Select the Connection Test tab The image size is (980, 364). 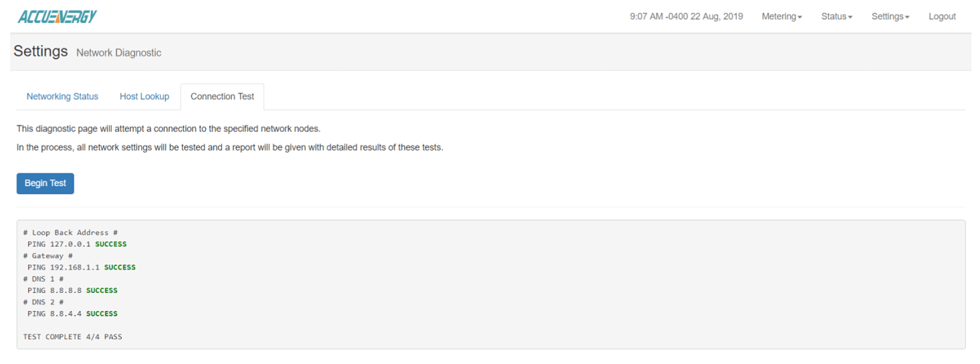pos(222,96)
